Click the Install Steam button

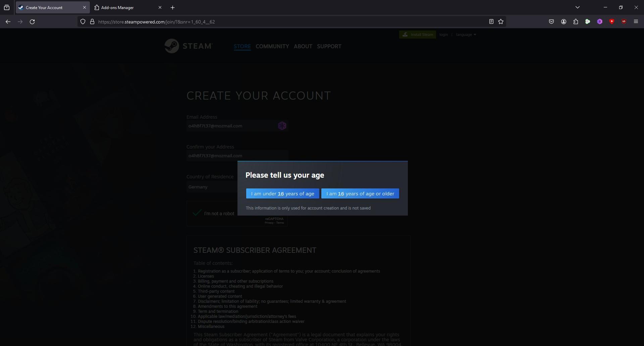coord(418,35)
